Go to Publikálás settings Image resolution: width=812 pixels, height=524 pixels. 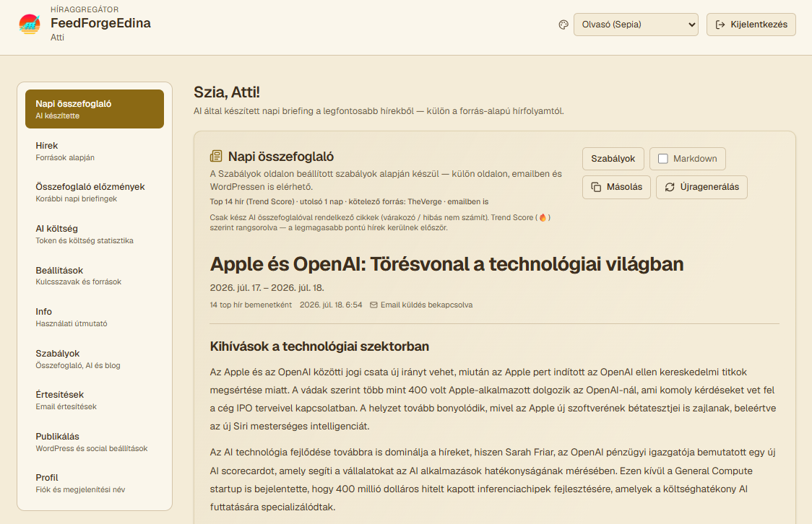pyautogui.click(x=95, y=442)
